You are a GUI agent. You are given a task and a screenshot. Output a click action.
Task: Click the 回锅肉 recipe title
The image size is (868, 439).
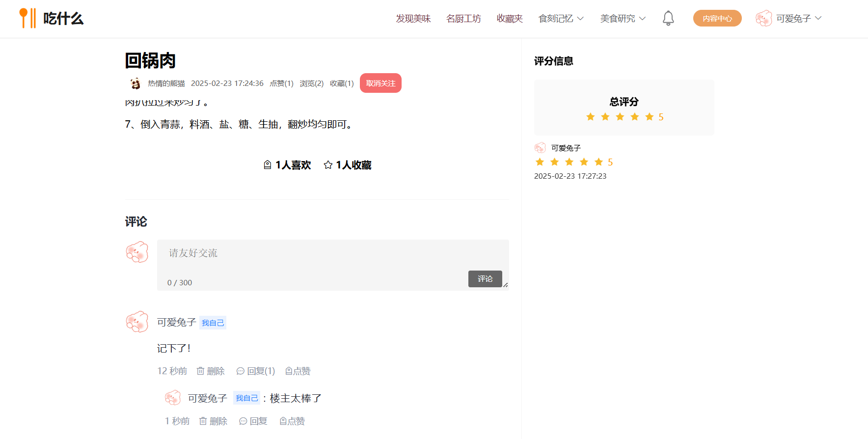tap(151, 60)
